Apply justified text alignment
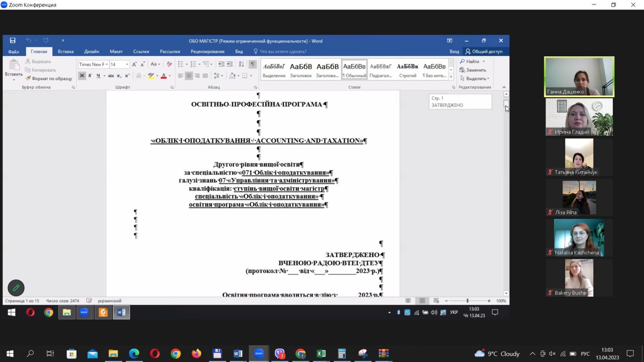This screenshot has height=362, width=644. pos(205,76)
